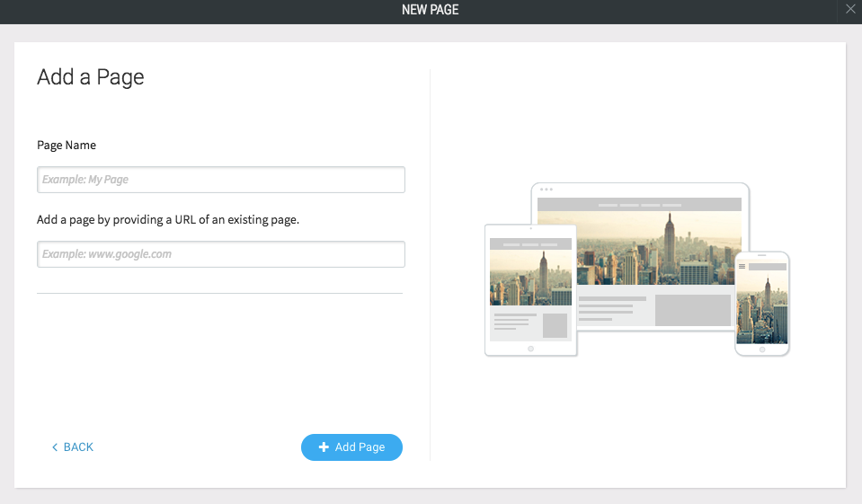Click the Add Page button
The image size is (862, 504).
coord(351,447)
